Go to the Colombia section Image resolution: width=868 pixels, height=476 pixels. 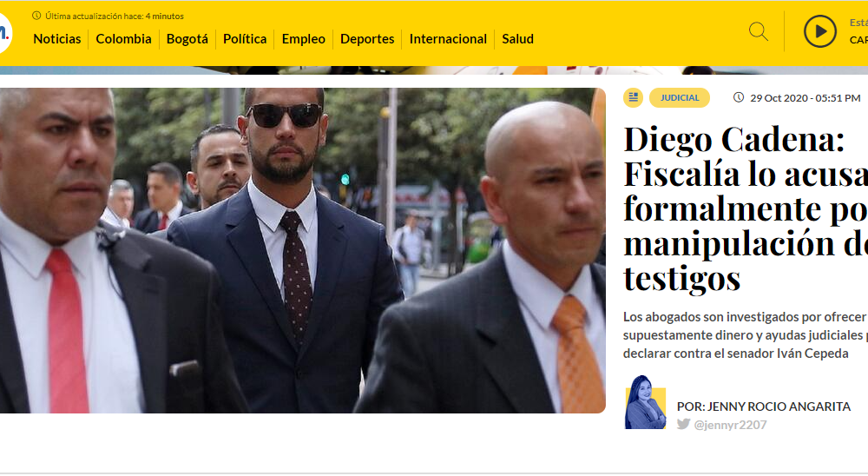(123, 39)
